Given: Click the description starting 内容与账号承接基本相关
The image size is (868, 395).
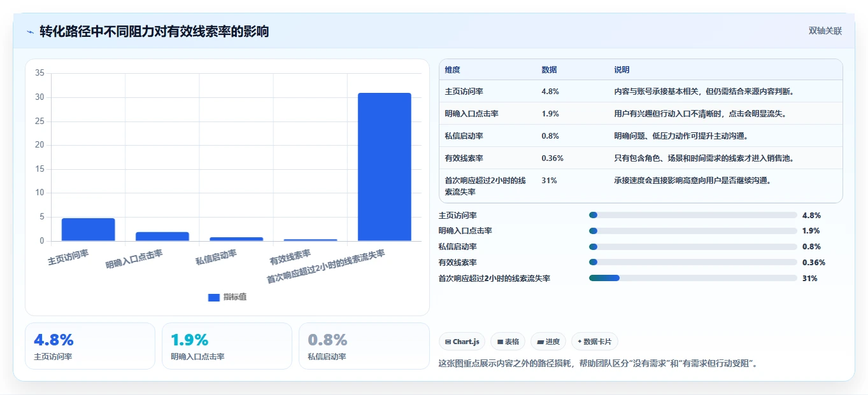Looking at the screenshot, I should [x=706, y=92].
